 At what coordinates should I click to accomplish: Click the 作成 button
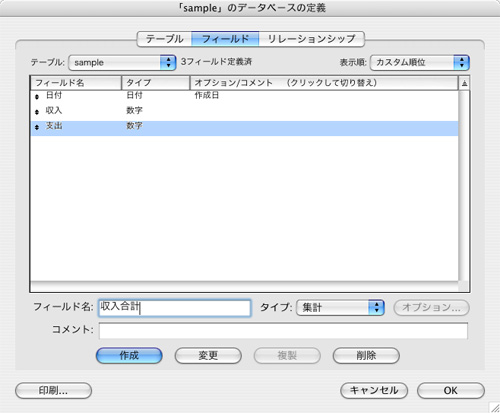[x=129, y=355]
